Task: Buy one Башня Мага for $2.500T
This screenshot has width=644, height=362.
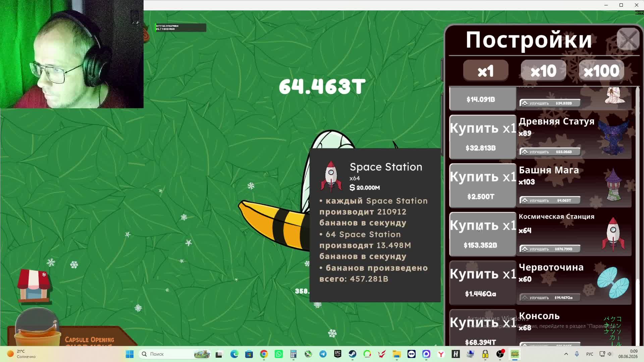Action: coord(483,185)
